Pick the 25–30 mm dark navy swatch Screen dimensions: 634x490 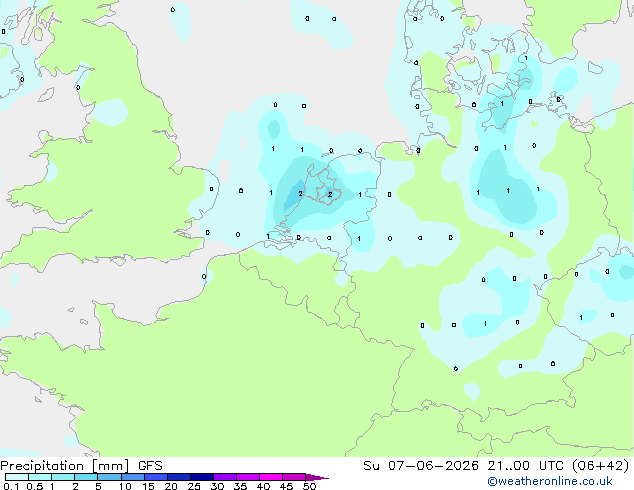point(201,477)
